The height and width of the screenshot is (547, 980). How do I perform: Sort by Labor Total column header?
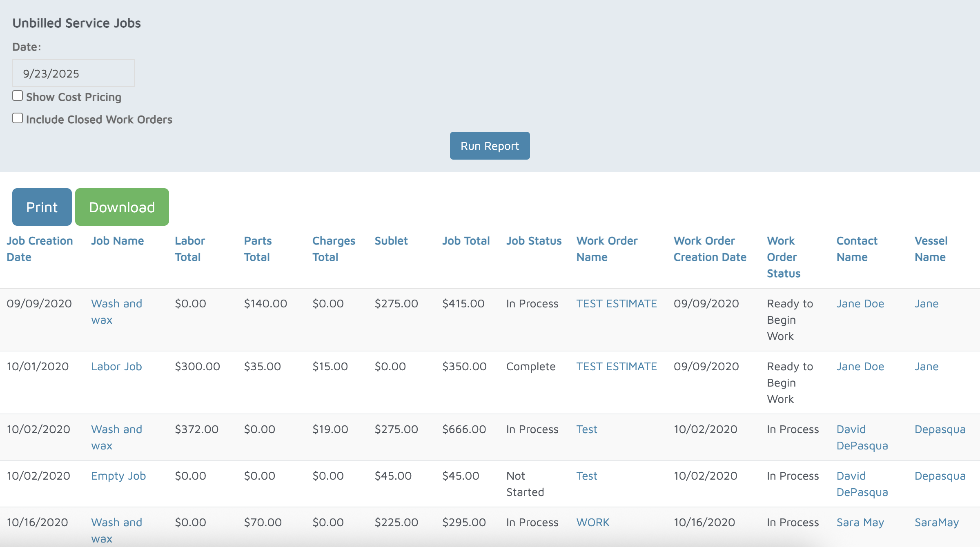click(x=189, y=249)
